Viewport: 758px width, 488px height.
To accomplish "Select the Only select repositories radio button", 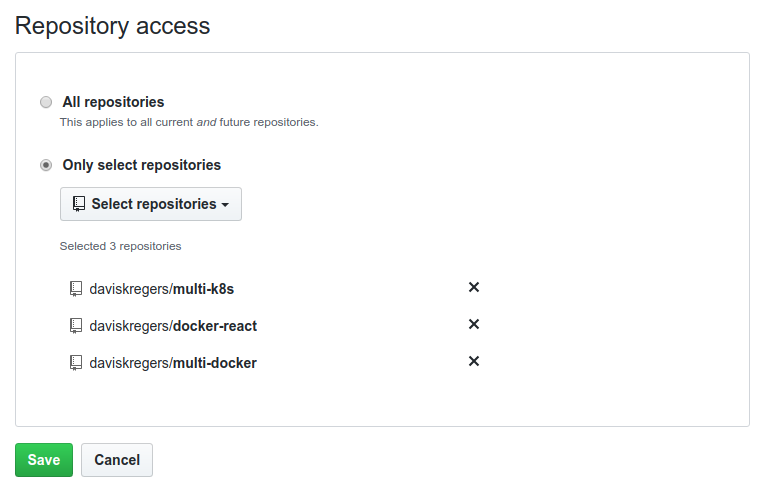I will [46, 165].
